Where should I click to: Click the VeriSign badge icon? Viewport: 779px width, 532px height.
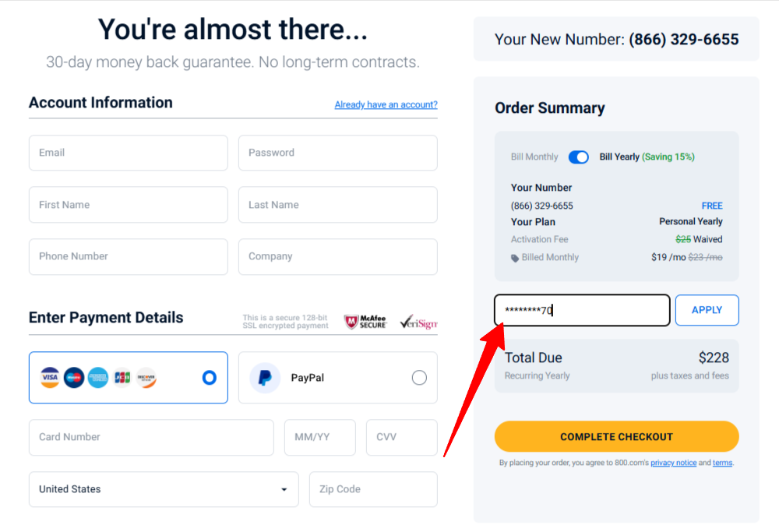pos(418,322)
